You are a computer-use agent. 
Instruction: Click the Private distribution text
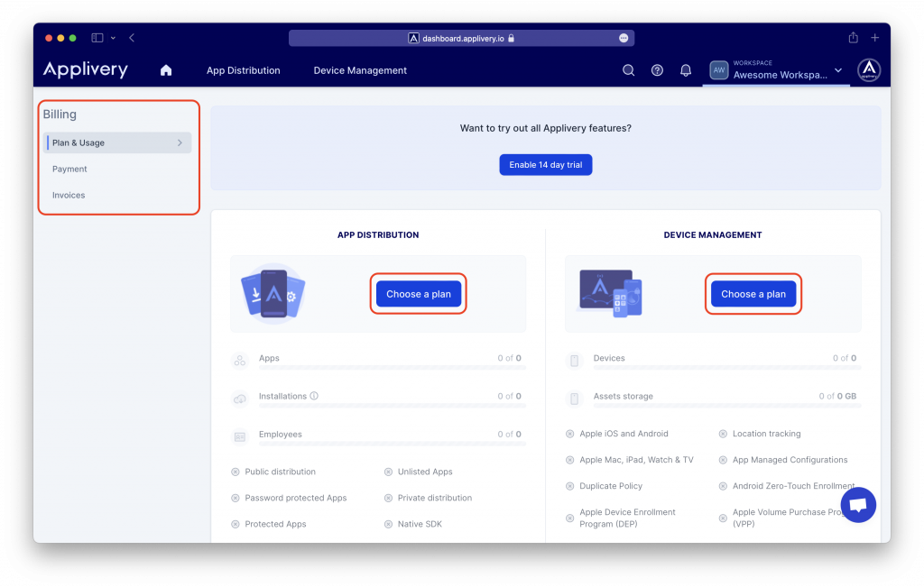point(435,498)
